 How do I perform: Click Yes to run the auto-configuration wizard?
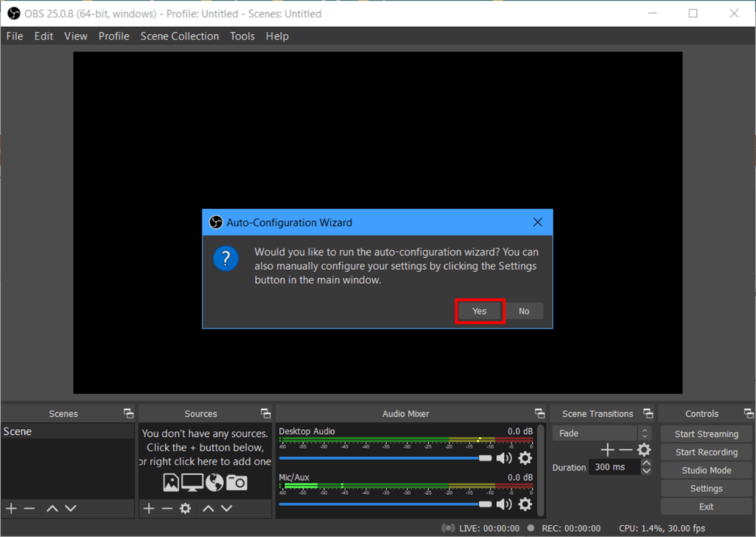tap(479, 311)
